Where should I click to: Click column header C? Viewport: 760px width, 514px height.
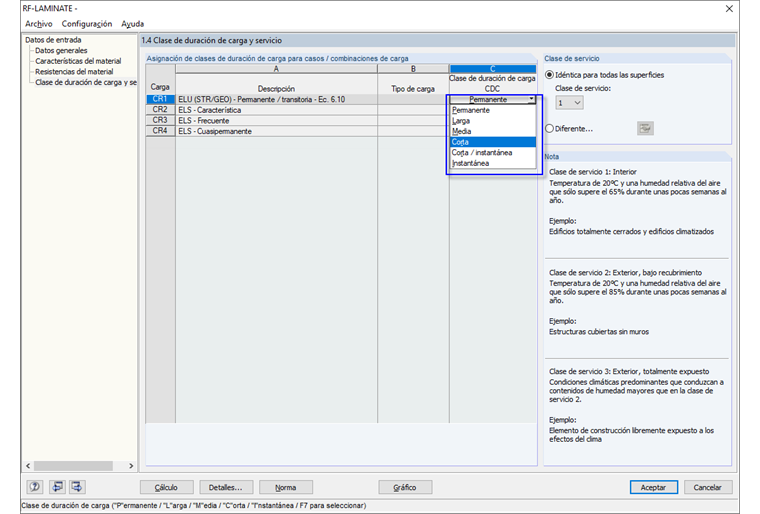[x=492, y=69]
